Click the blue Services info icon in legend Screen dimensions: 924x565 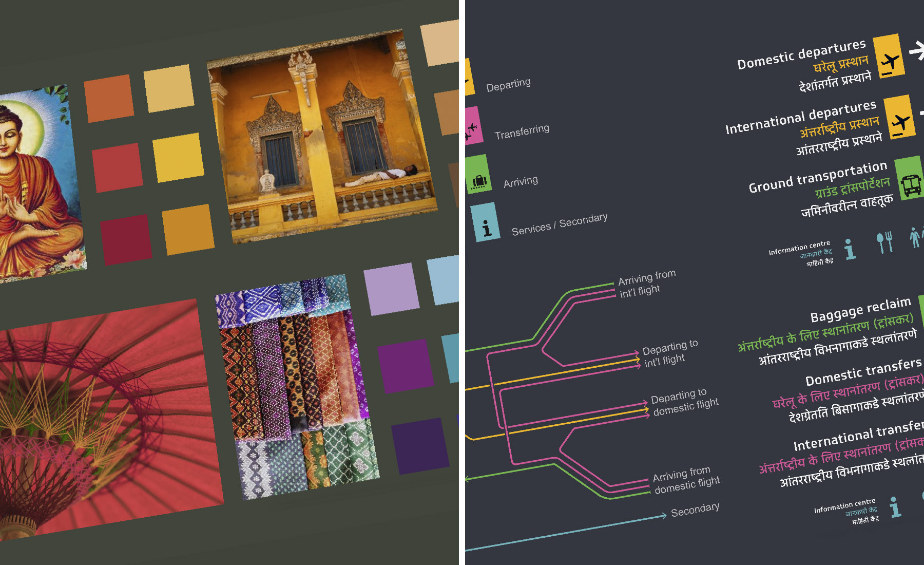485,222
